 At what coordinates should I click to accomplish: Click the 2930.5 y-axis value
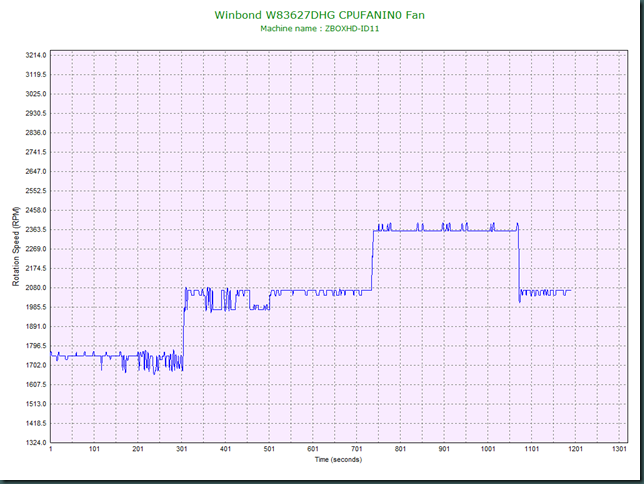coord(36,113)
